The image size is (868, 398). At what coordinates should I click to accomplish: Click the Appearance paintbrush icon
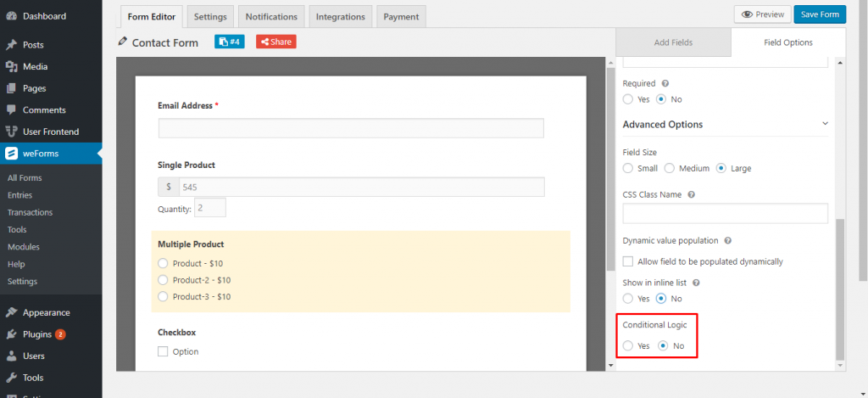tap(11, 312)
